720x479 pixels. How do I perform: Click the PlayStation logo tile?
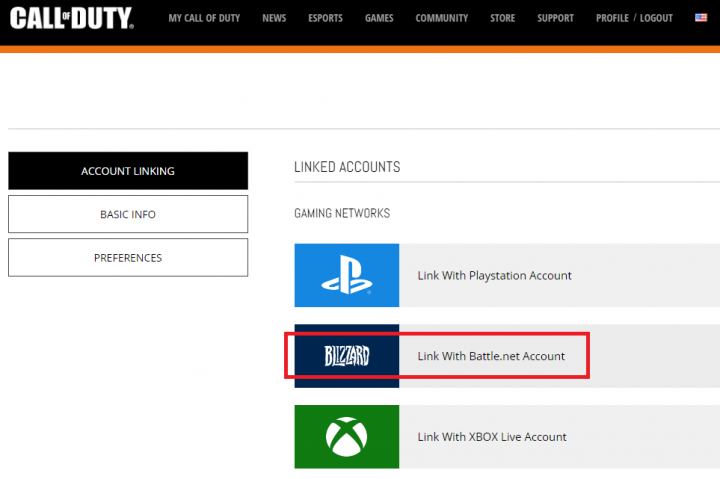pyautogui.click(x=347, y=275)
